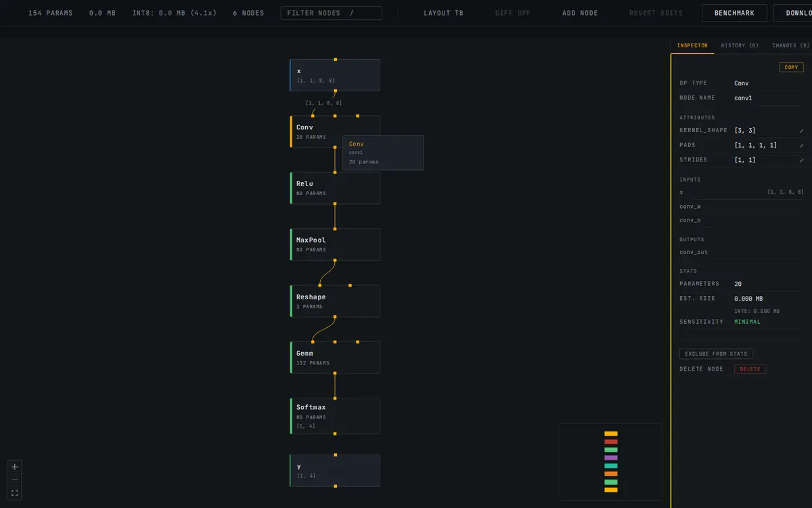Zoom in using the plus icon
Image resolution: width=812 pixels, height=508 pixels.
(x=15, y=467)
